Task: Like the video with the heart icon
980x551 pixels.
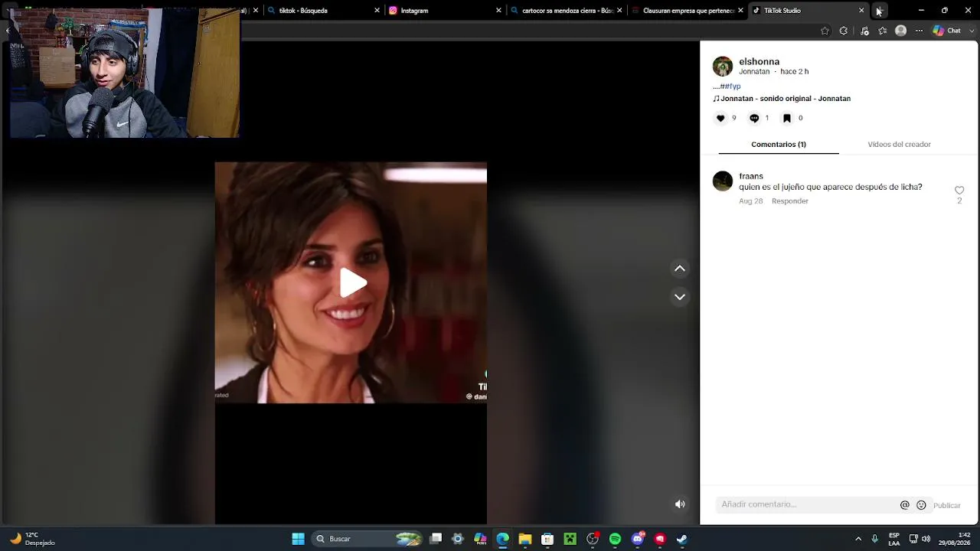Action: [x=720, y=118]
